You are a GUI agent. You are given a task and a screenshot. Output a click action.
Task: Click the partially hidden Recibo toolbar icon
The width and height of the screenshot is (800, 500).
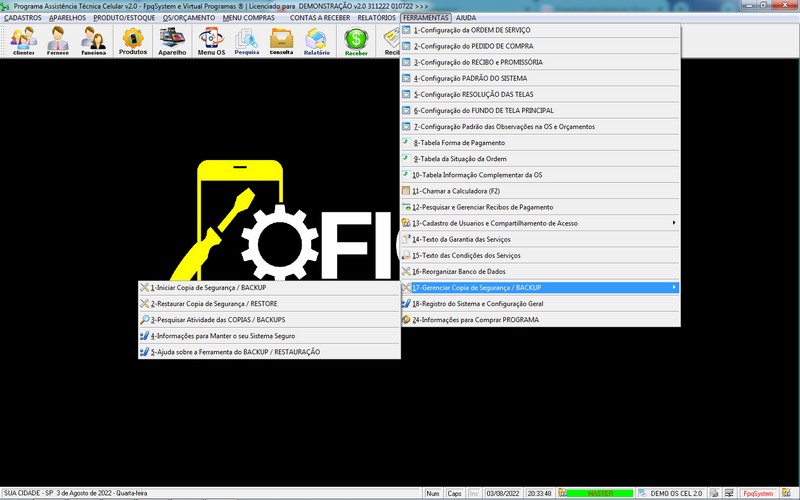point(392,41)
